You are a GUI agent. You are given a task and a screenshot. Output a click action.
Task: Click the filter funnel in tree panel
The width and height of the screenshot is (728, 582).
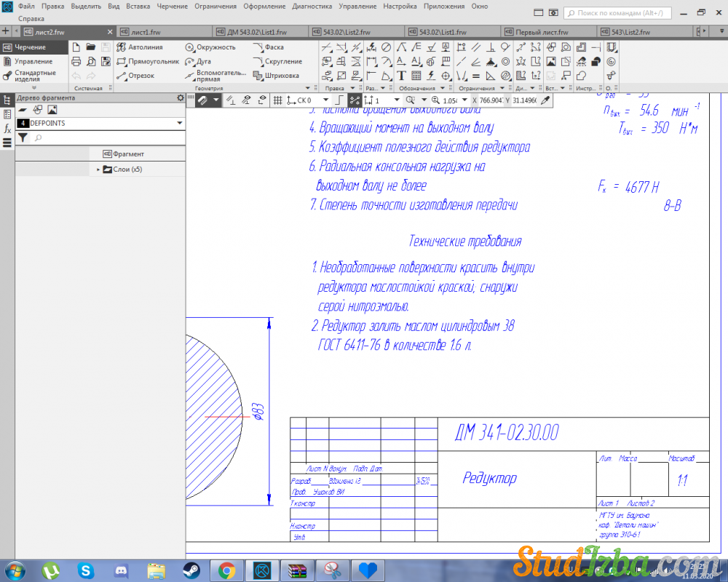(23, 137)
